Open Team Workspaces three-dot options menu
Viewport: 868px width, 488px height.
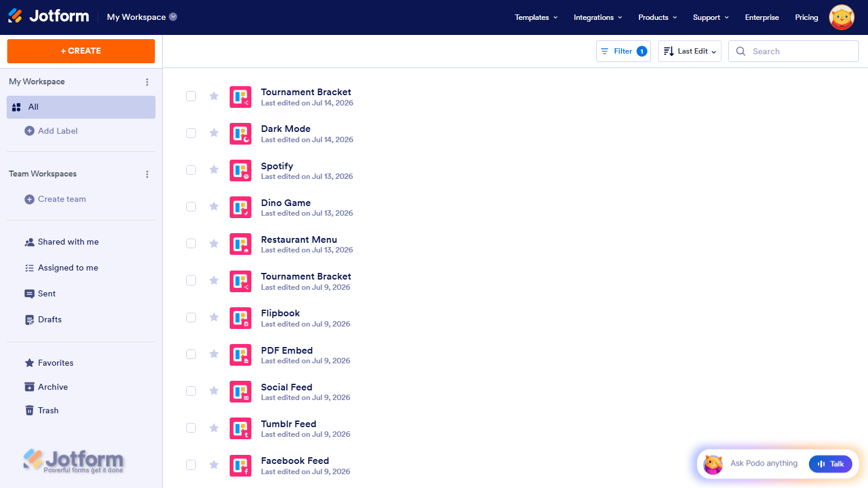click(x=147, y=174)
